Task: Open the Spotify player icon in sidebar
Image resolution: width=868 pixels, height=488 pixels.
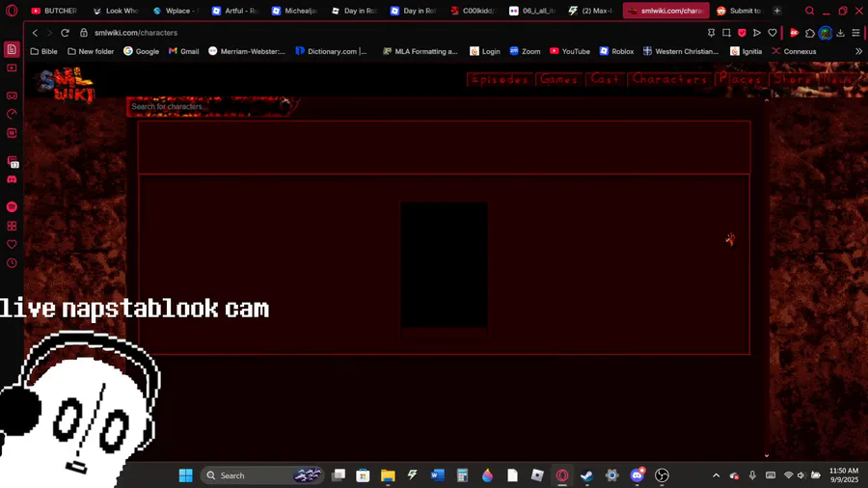Action: pyautogui.click(x=12, y=207)
